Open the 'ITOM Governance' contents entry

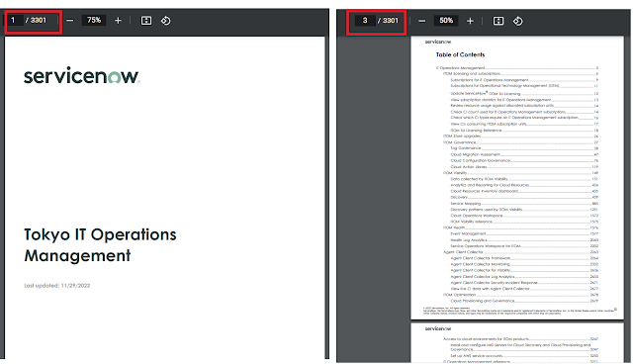520,142
